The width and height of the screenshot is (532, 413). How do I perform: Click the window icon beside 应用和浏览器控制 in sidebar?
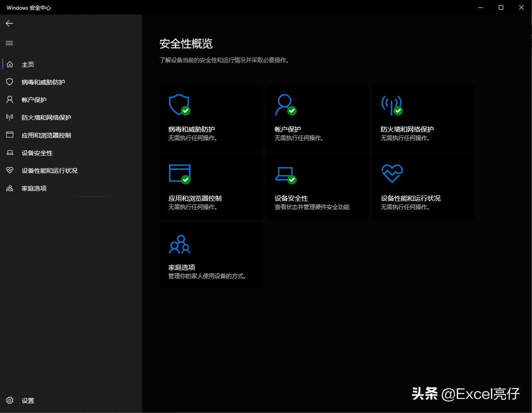[10, 135]
